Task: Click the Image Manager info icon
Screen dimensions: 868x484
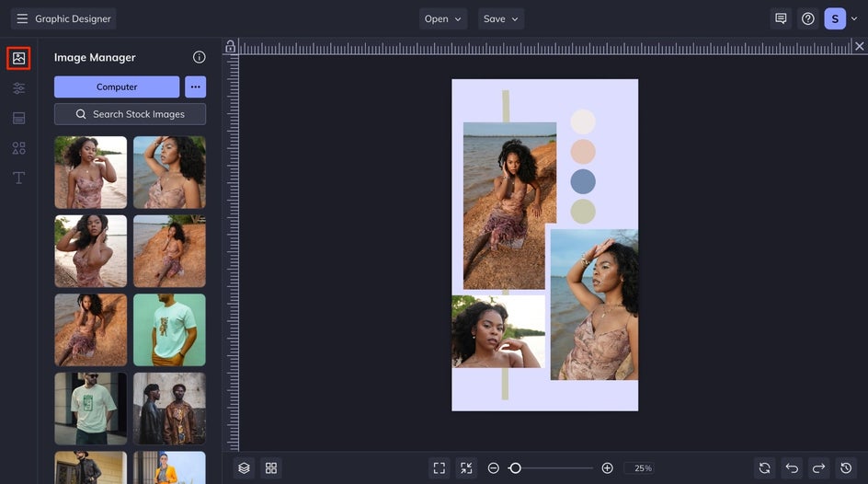Action: (x=200, y=57)
